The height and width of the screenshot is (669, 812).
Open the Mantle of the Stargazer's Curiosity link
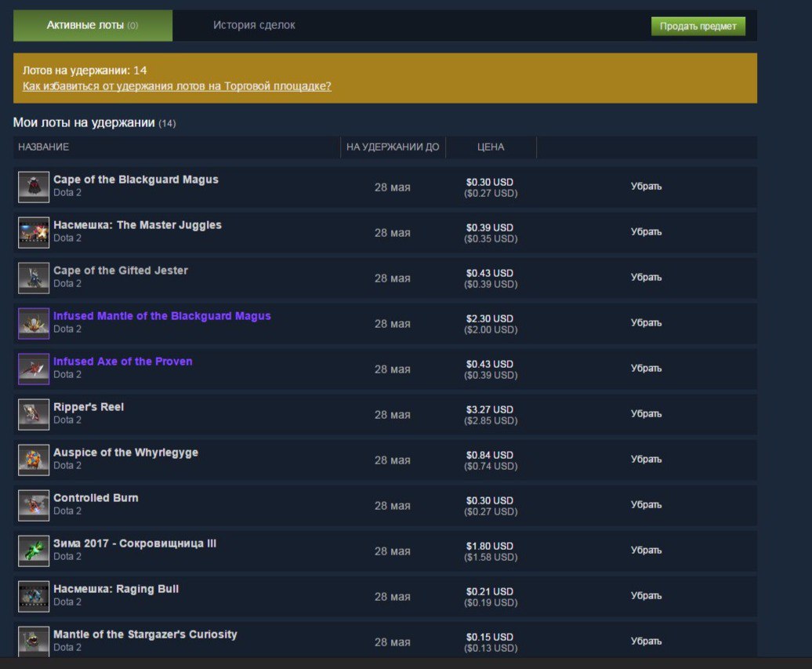(x=145, y=634)
